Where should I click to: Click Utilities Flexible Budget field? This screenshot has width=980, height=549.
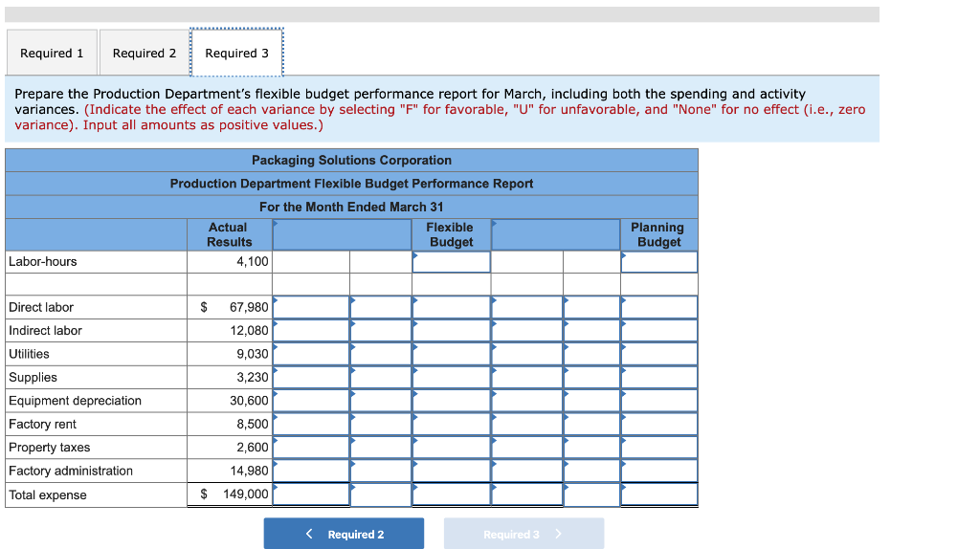452,354
